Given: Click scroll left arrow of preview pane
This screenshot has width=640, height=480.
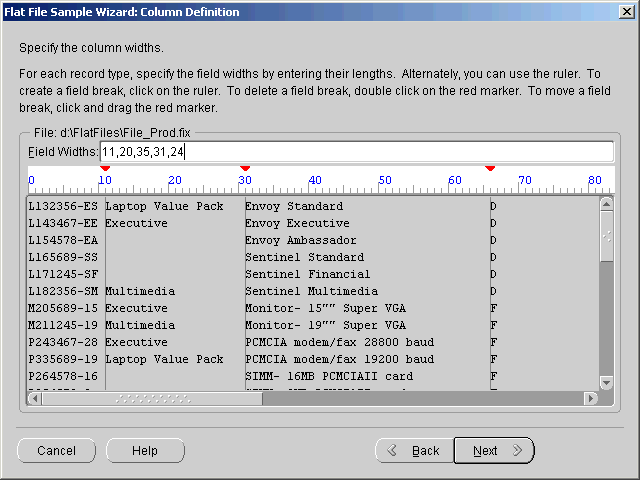Looking at the screenshot, I should [x=35, y=398].
